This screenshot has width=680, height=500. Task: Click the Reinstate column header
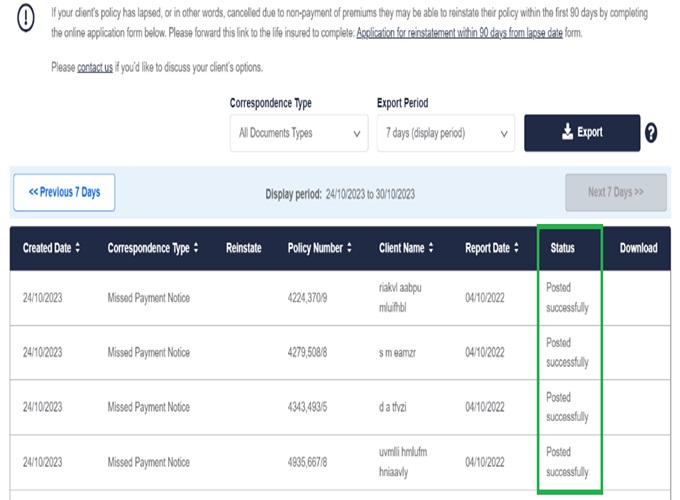[x=244, y=248]
